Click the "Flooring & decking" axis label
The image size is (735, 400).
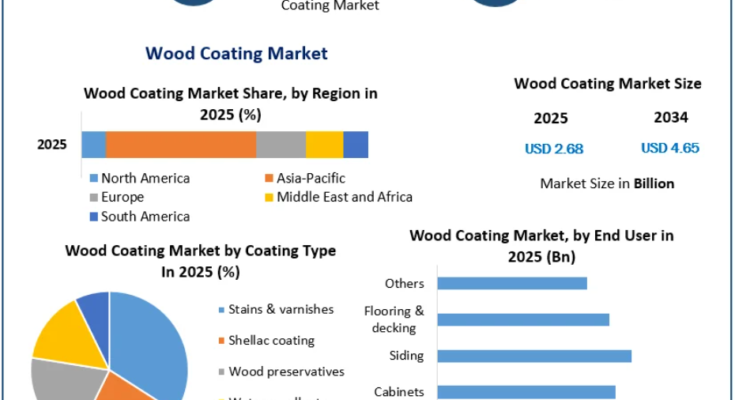coord(394,319)
